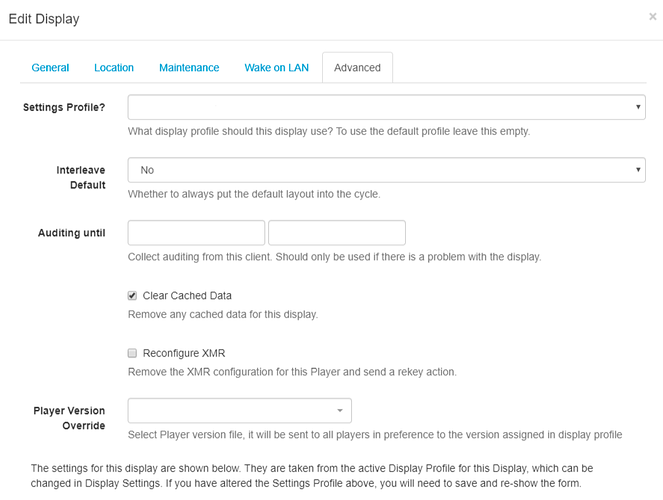
Task: Open the Player Version Override combo box
Action: pyautogui.click(x=240, y=411)
